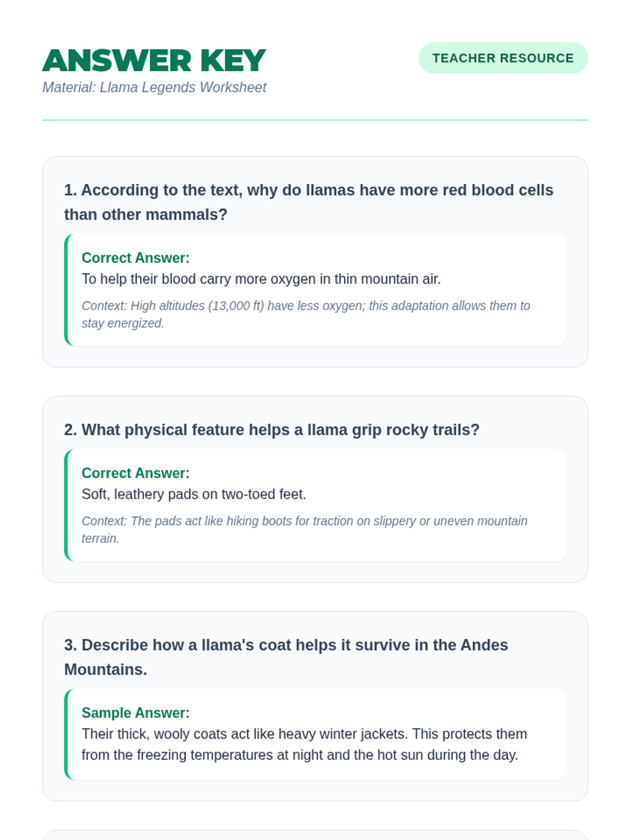Click the ANSWER KEY title heading

coord(154,60)
